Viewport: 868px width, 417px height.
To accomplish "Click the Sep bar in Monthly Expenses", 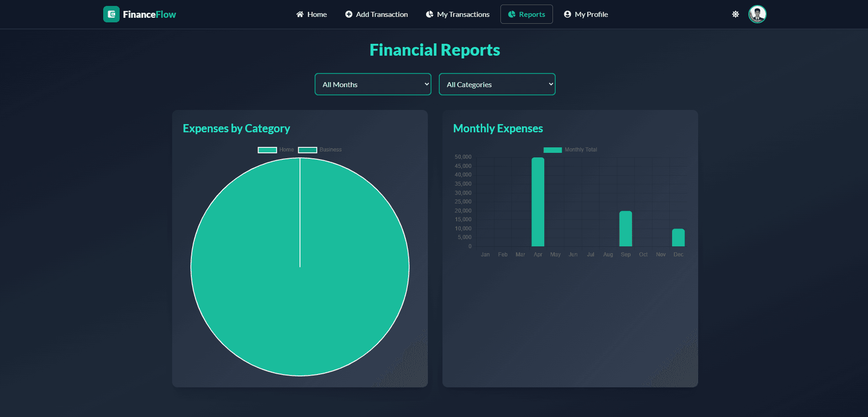I will click(x=626, y=229).
